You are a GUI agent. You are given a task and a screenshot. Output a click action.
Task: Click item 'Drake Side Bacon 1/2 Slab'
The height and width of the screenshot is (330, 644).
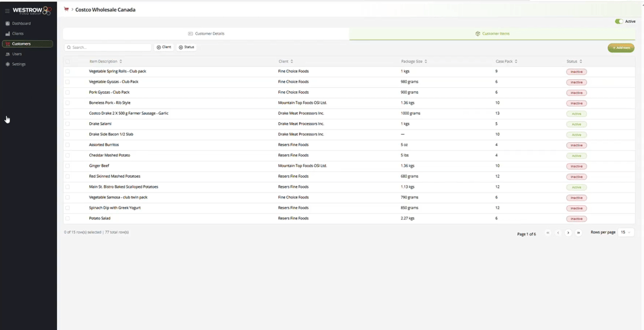(x=111, y=134)
